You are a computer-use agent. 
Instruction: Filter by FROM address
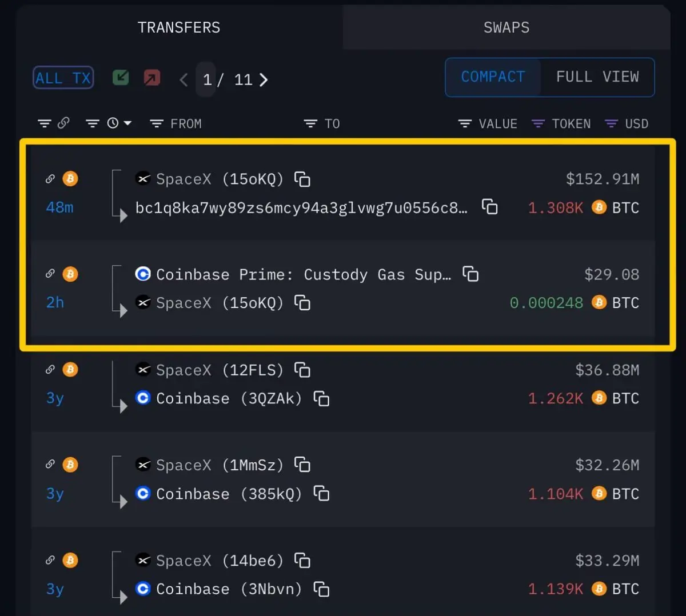pyautogui.click(x=176, y=123)
